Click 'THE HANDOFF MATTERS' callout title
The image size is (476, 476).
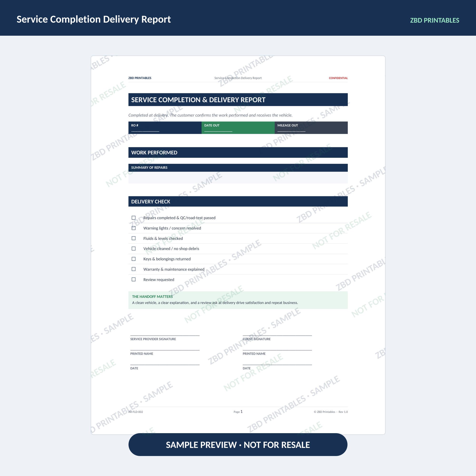(152, 297)
